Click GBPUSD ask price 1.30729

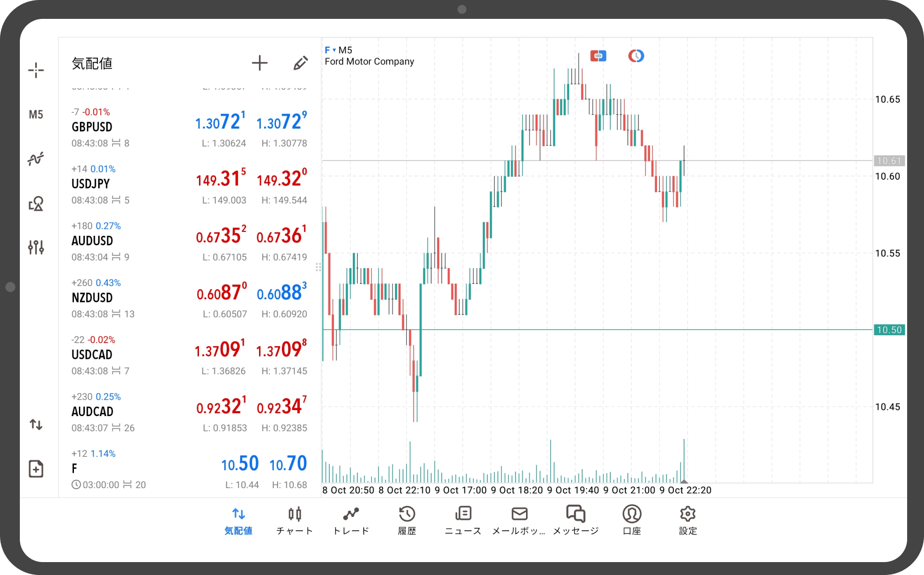[x=281, y=122]
